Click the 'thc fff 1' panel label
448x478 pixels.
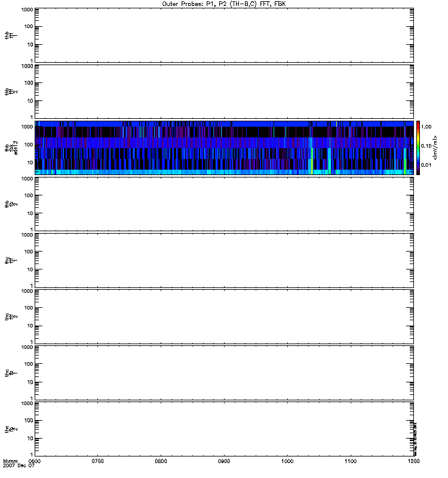11,261
